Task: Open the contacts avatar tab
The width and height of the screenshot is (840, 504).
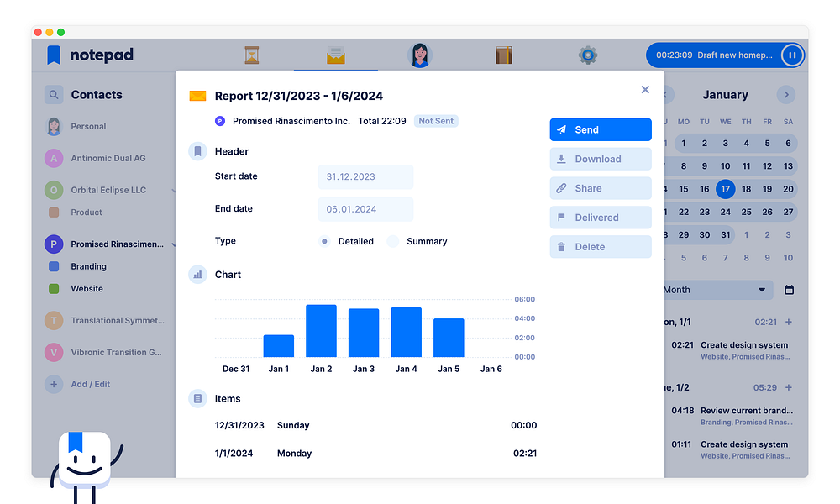Action: pos(419,55)
